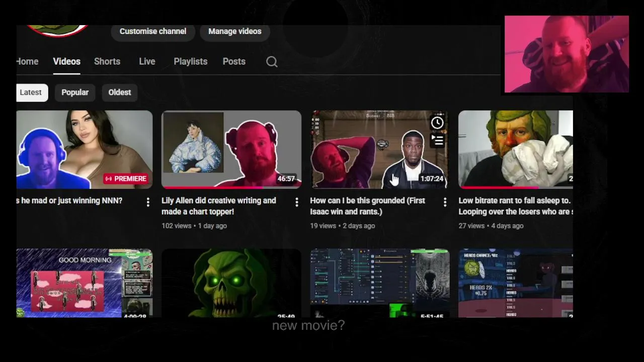Open the premiere video thumbnail with PREMIERE badge
Screen dimensions: 644x362
[x=84, y=150]
